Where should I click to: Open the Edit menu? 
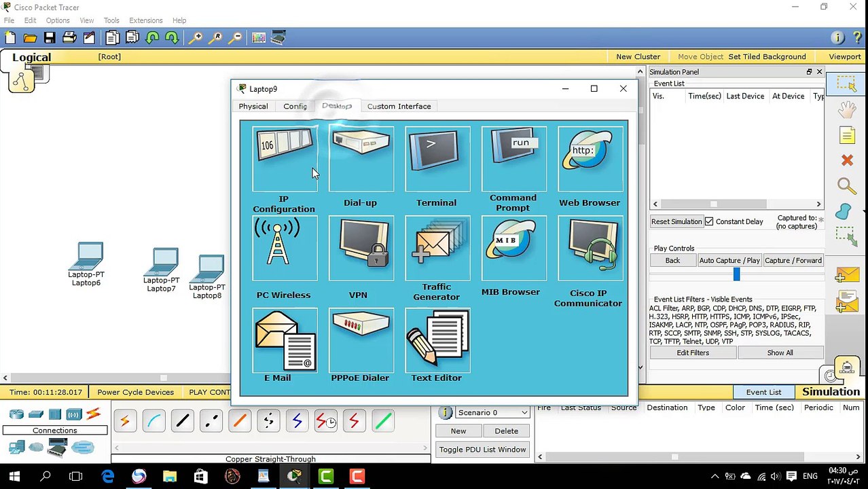(x=30, y=20)
